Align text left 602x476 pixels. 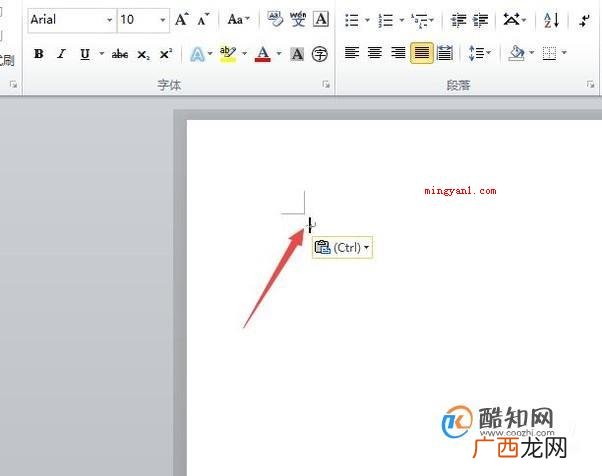coord(352,53)
